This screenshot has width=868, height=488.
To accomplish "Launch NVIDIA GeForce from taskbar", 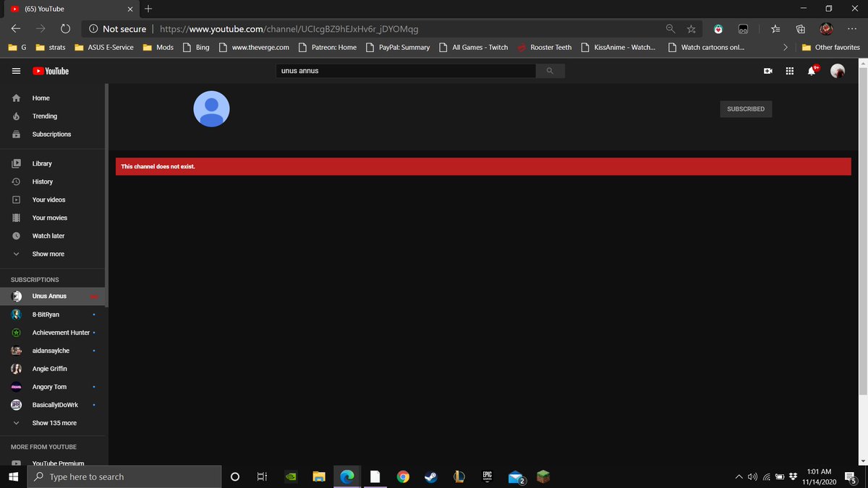I will pyautogui.click(x=291, y=476).
